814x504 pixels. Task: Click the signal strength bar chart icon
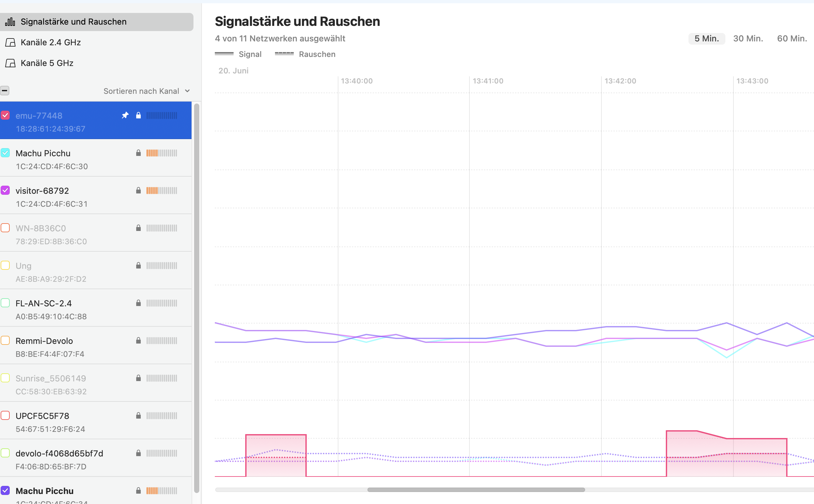point(10,22)
